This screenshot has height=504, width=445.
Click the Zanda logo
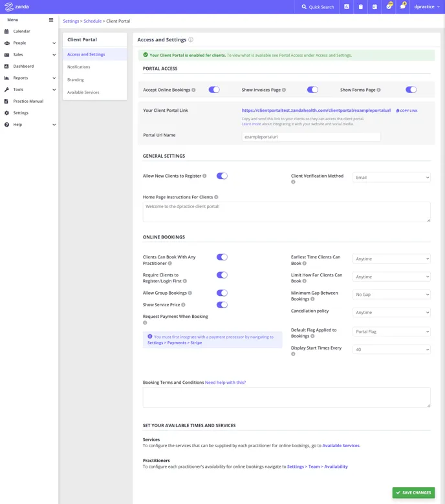point(17,6)
